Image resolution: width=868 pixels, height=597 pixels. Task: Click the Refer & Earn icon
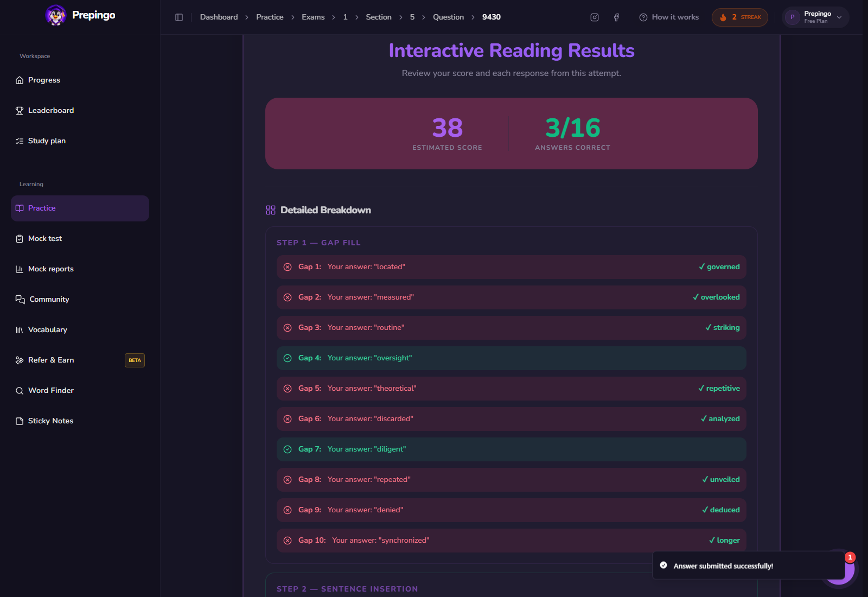click(20, 360)
